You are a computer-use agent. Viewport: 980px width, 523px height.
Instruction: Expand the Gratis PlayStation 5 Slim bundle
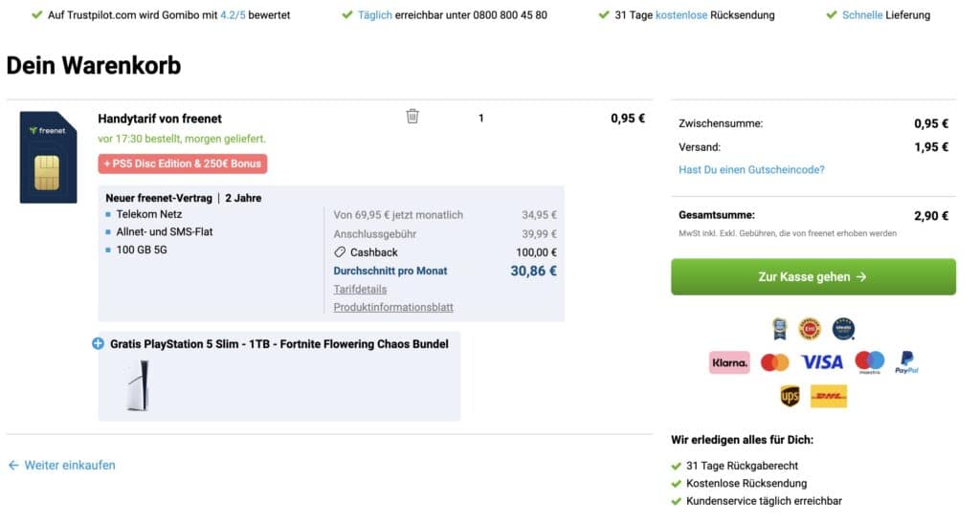tap(98, 343)
